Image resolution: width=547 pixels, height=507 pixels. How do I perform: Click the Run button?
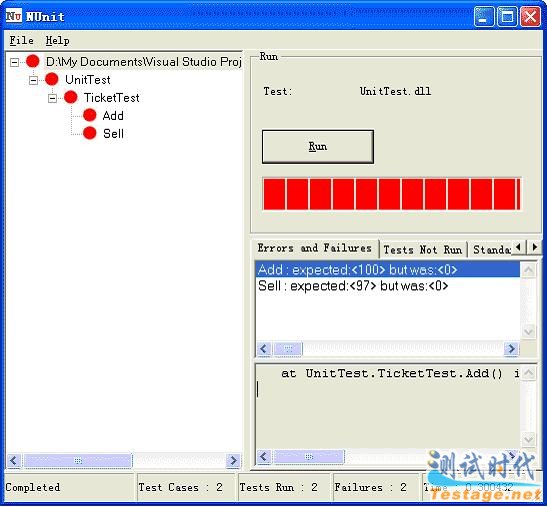[x=318, y=147]
